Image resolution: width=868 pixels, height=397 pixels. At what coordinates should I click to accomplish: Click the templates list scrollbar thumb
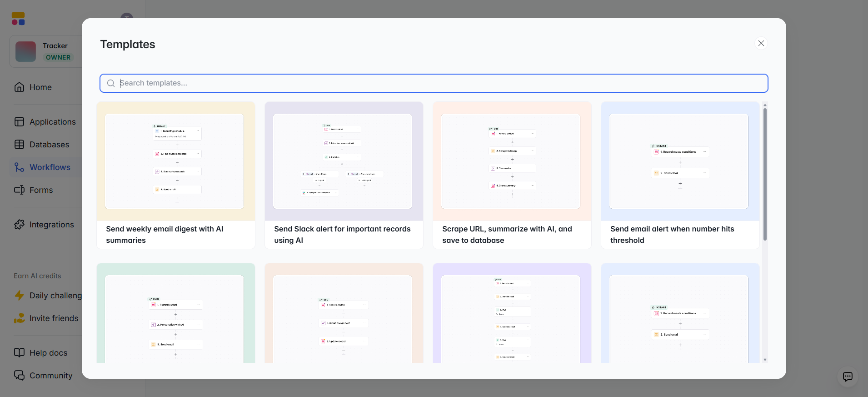(765, 174)
